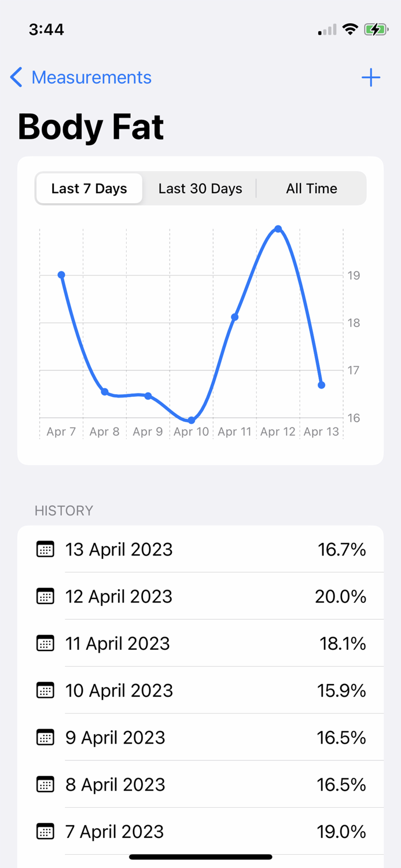Tap the calendar icon beside 10 April 2023

[45, 690]
